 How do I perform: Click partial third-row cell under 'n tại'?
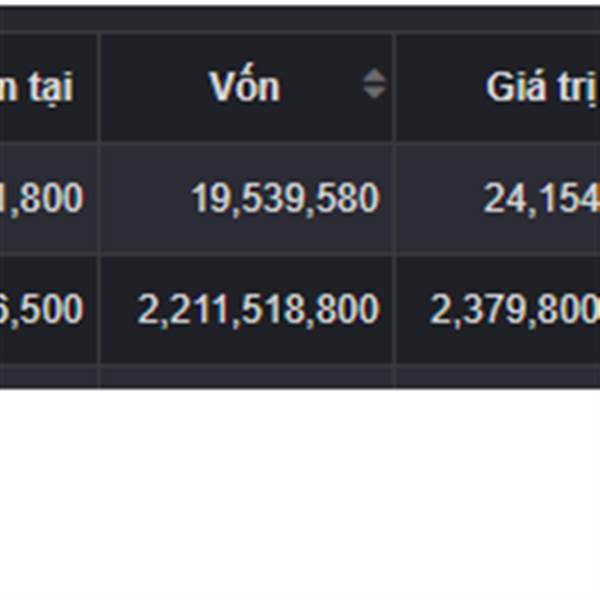click(48, 377)
